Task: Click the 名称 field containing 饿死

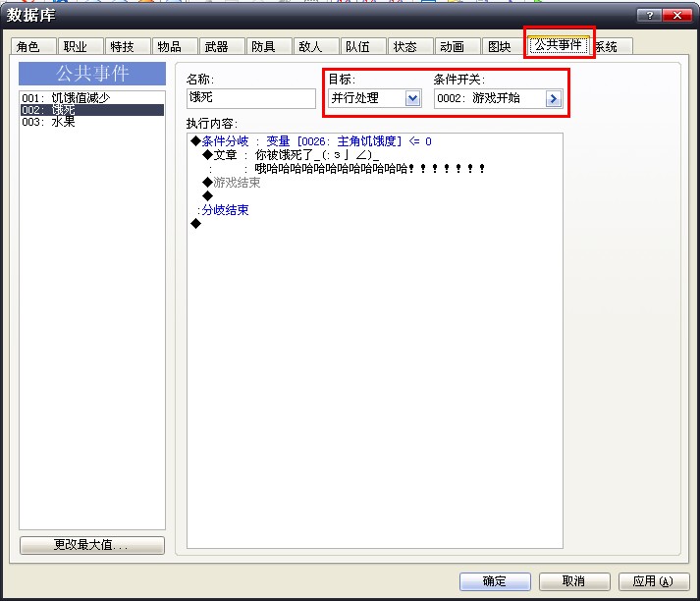Action: pyautogui.click(x=251, y=98)
